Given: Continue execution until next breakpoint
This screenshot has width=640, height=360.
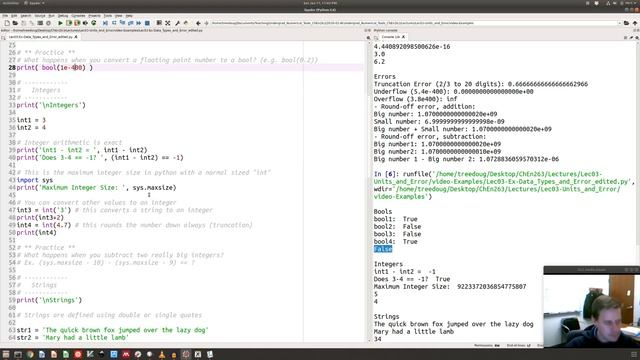Looking at the screenshot, I should [x=139, y=23].
